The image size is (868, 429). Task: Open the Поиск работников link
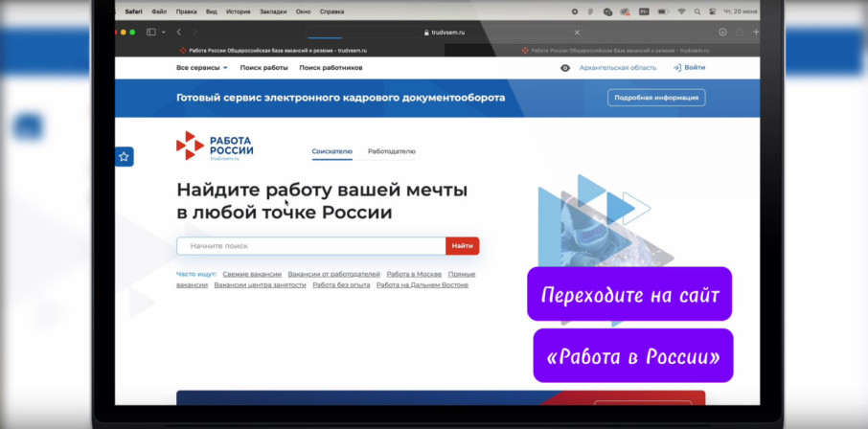(331, 68)
